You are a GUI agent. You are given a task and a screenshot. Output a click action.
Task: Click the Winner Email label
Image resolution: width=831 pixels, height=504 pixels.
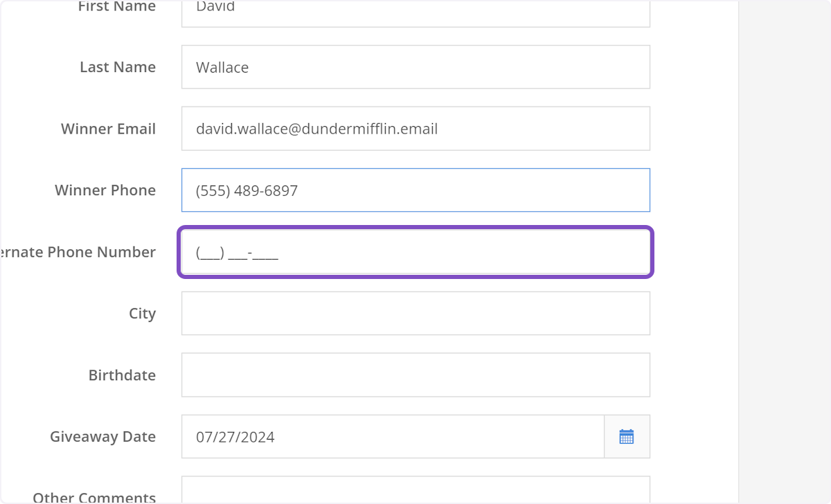pyautogui.click(x=108, y=128)
